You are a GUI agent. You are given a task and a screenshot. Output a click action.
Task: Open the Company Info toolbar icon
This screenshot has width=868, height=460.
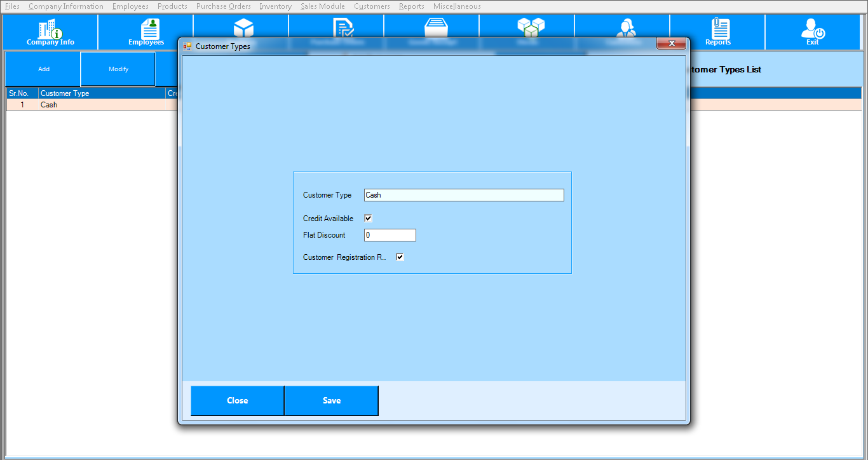(x=50, y=32)
